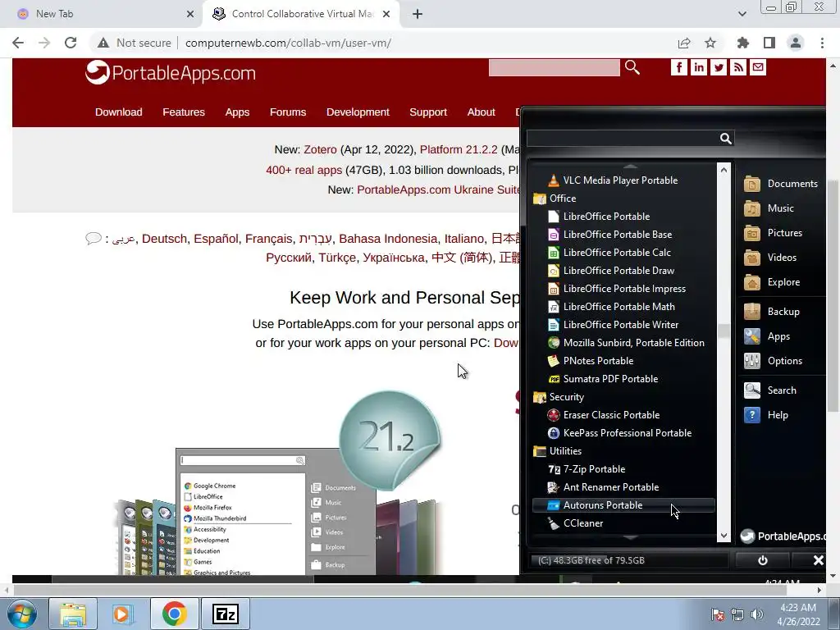Click the Platform 21.2.2 link

coord(459,149)
